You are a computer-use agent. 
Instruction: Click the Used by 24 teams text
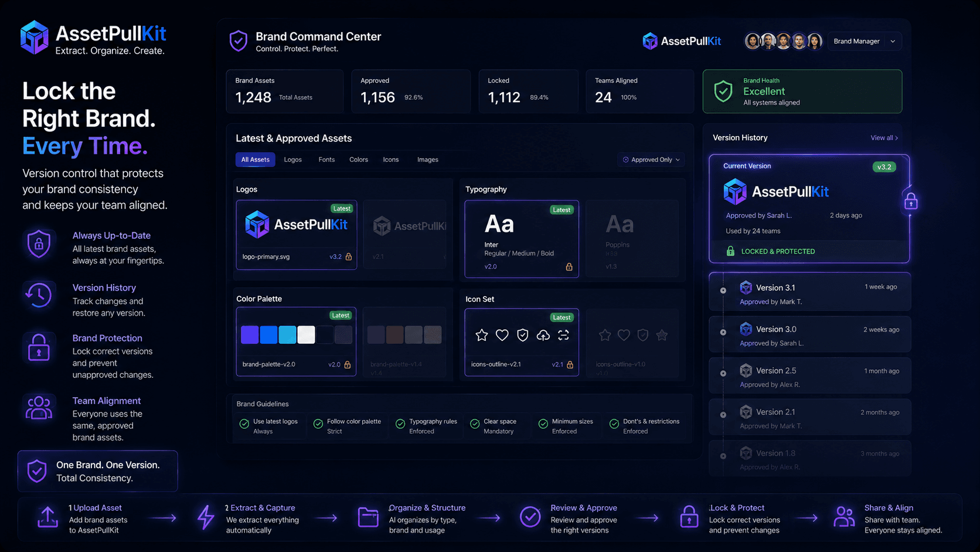pyautogui.click(x=753, y=231)
